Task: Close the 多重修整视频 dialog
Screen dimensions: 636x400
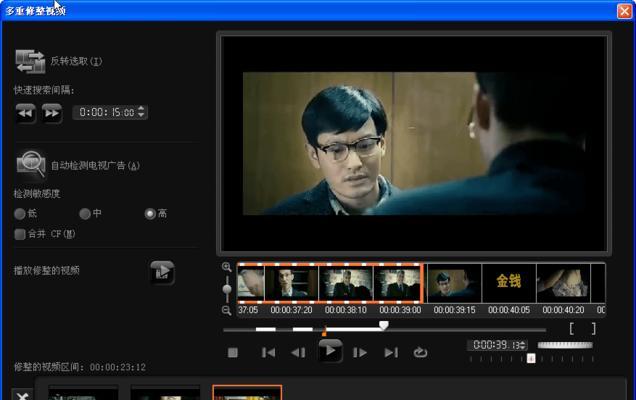Action: (x=625, y=11)
